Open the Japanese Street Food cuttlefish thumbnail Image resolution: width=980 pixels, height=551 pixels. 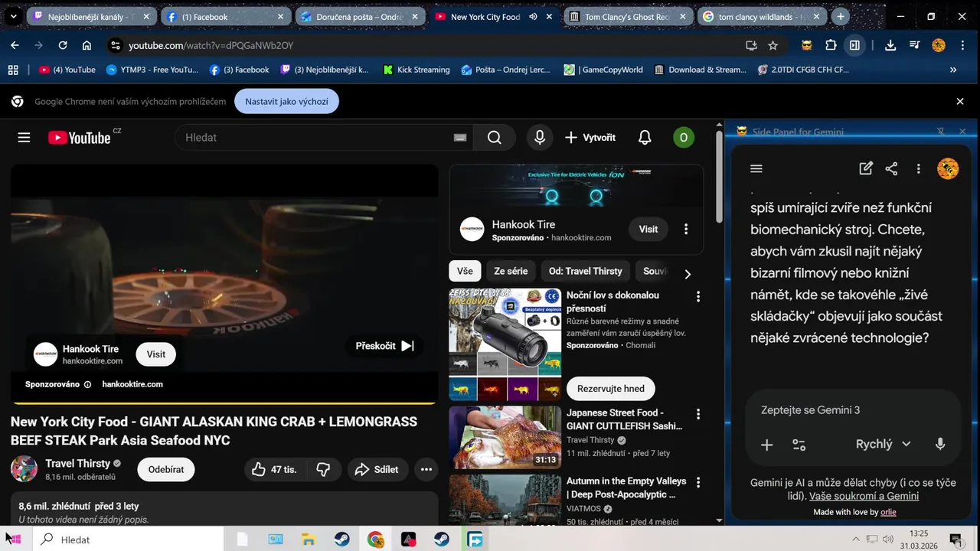pyautogui.click(x=505, y=438)
